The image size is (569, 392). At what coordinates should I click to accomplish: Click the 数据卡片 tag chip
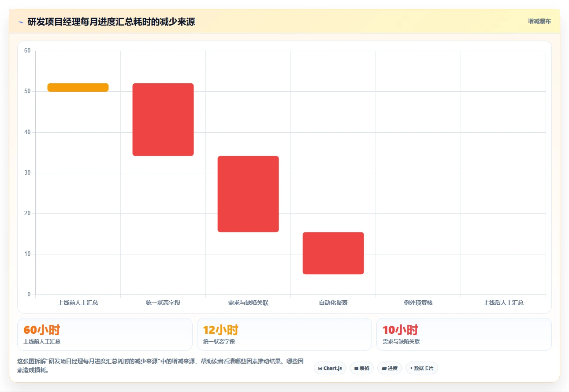coord(422,368)
